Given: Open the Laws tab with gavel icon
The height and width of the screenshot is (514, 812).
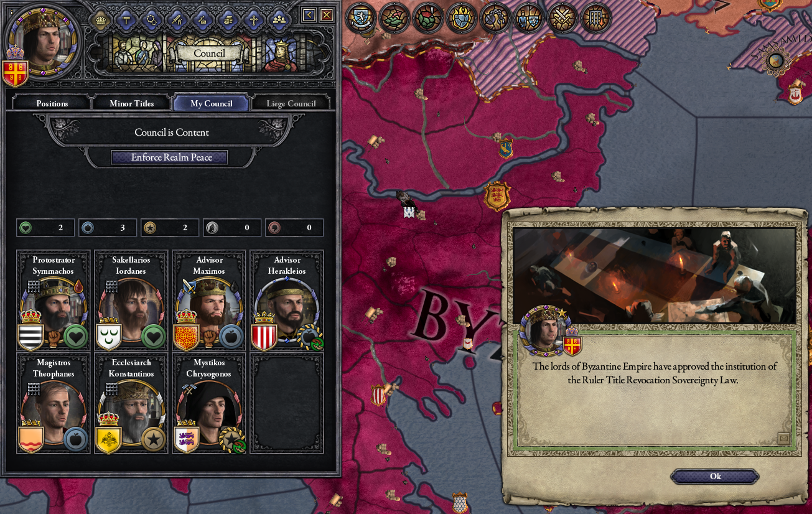Looking at the screenshot, I should (126, 19).
